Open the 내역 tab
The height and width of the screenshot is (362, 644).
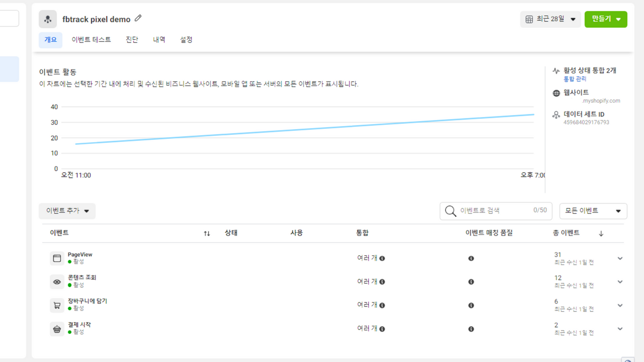point(159,40)
